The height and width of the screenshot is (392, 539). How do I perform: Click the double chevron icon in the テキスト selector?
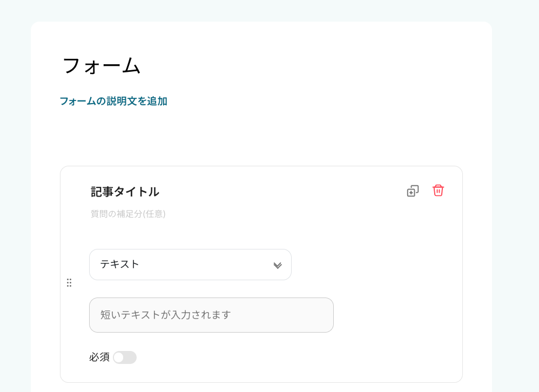point(278,265)
